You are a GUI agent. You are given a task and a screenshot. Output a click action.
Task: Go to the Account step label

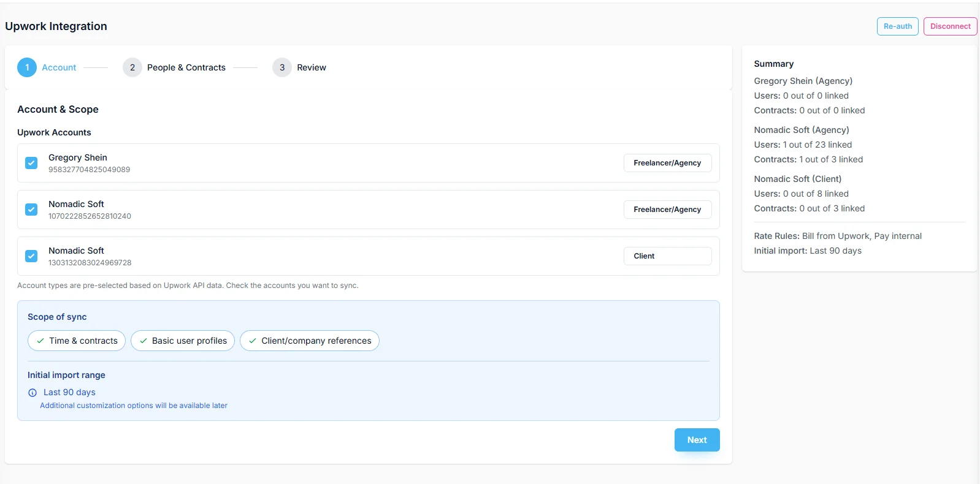[x=59, y=67]
